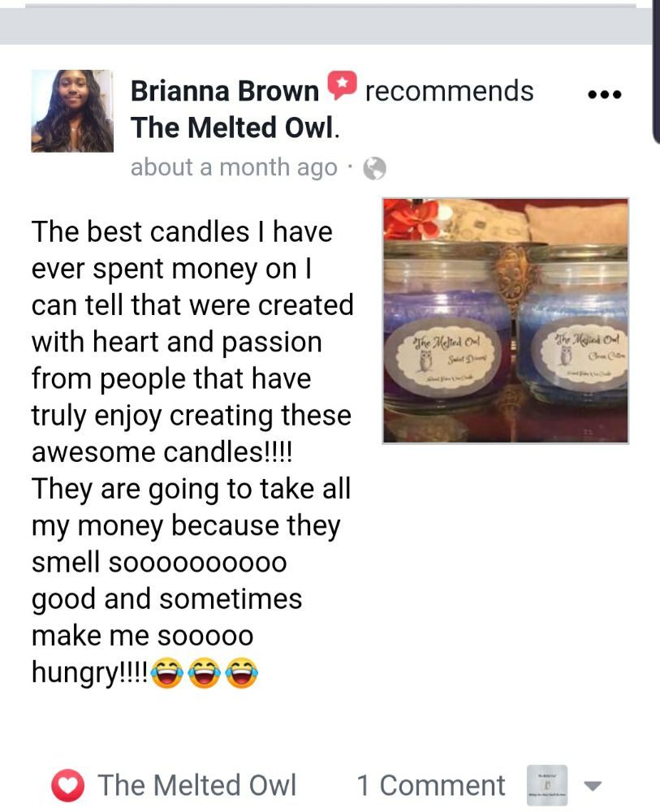Open The Melted Owl page link in header
The width and height of the screenshot is (660, 812).
coord(232,127)
